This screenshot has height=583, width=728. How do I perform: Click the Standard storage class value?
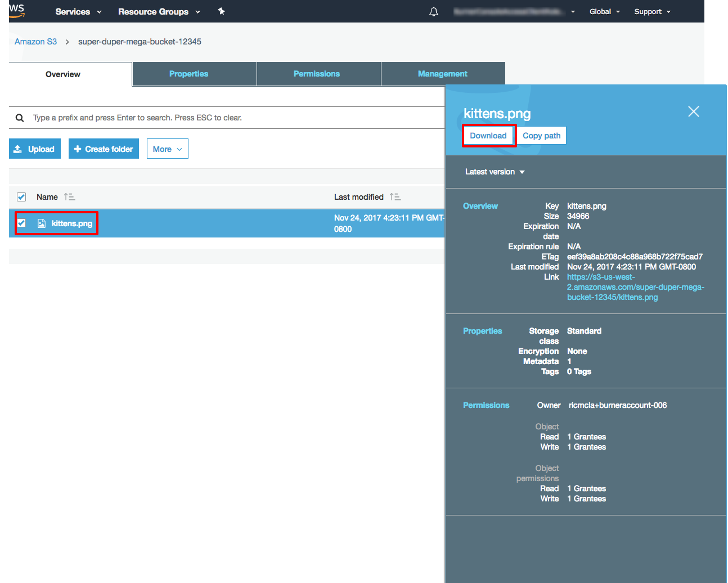point(584,331)
